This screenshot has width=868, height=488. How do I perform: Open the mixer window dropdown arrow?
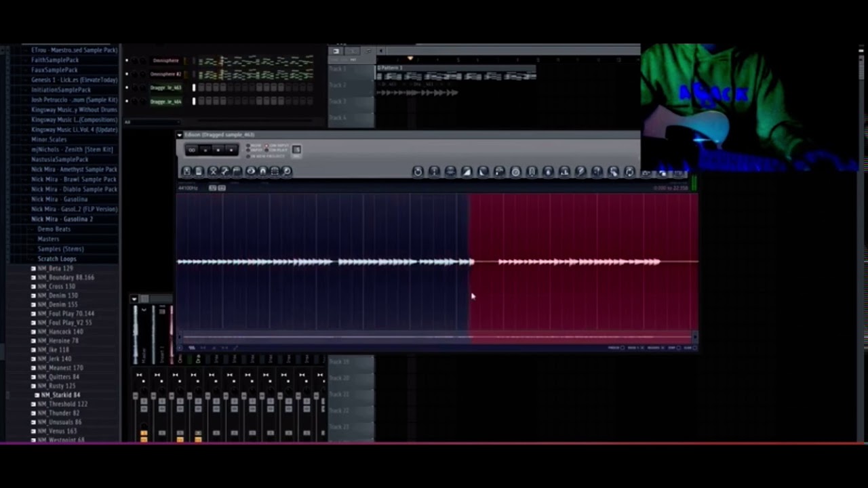(x=134, y=299)
